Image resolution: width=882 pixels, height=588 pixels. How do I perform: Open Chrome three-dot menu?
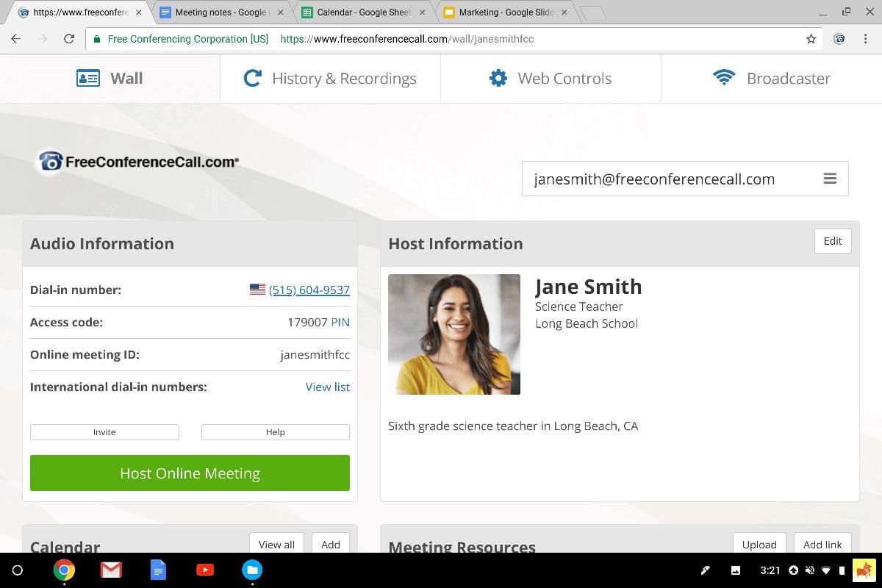coord(866,39)
